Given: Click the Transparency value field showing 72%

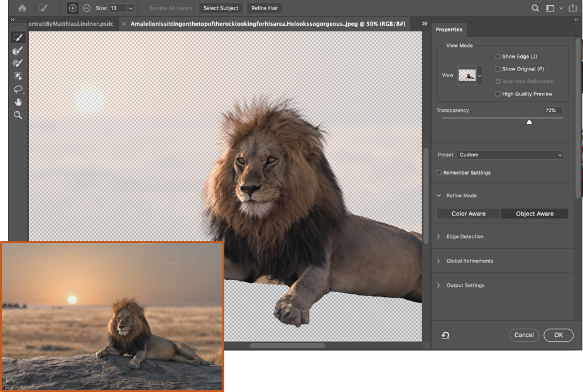Looking at the screenshot, I should [x=552, y=111].
